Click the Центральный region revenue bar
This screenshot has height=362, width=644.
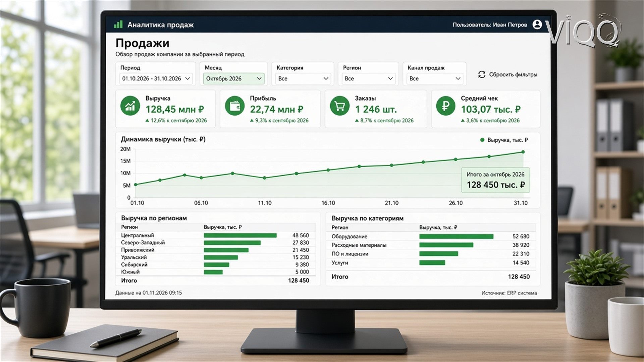tap(240, 235)
